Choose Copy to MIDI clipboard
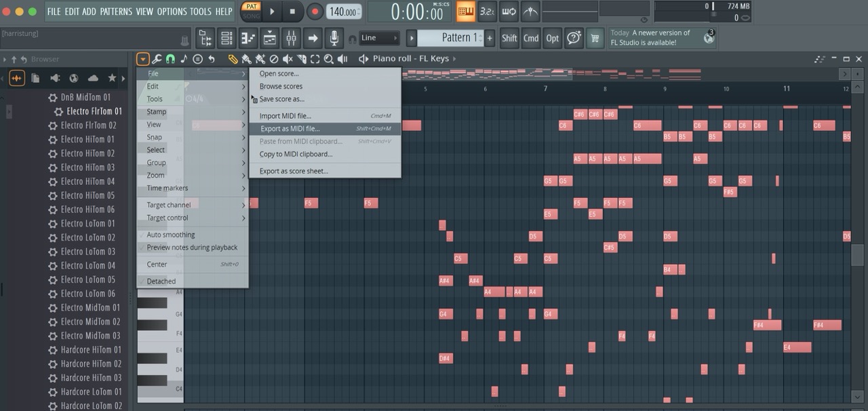The width and height of the screenshot is (868, 411). 325,154
